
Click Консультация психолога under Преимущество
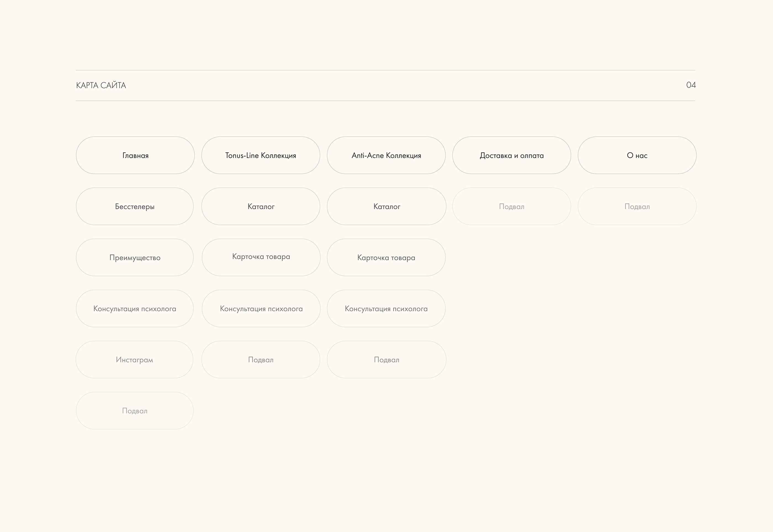tap(134, 308)
